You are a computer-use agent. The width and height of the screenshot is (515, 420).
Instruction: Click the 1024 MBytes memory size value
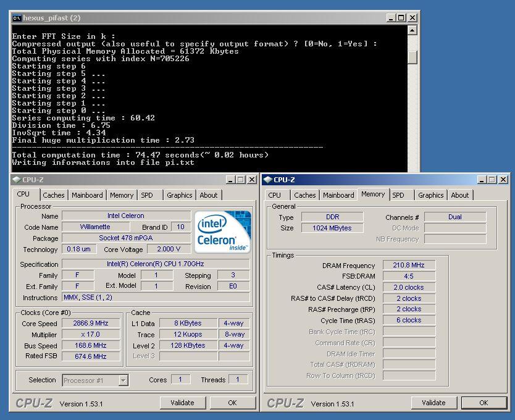pos(332,228)
